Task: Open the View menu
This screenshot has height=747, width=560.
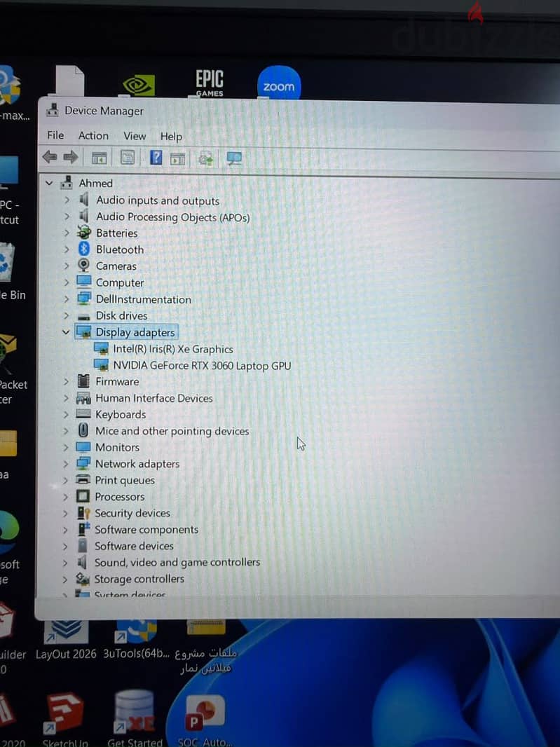Action: click(135, 136)
